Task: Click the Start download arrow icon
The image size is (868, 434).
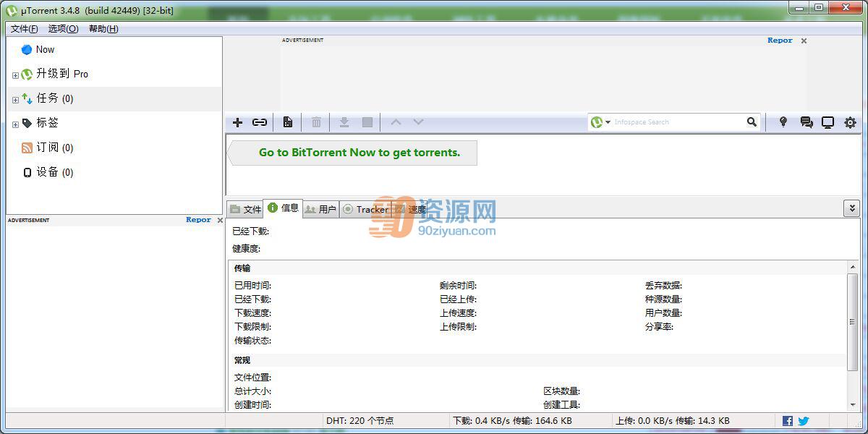Action: pos(344,122)
